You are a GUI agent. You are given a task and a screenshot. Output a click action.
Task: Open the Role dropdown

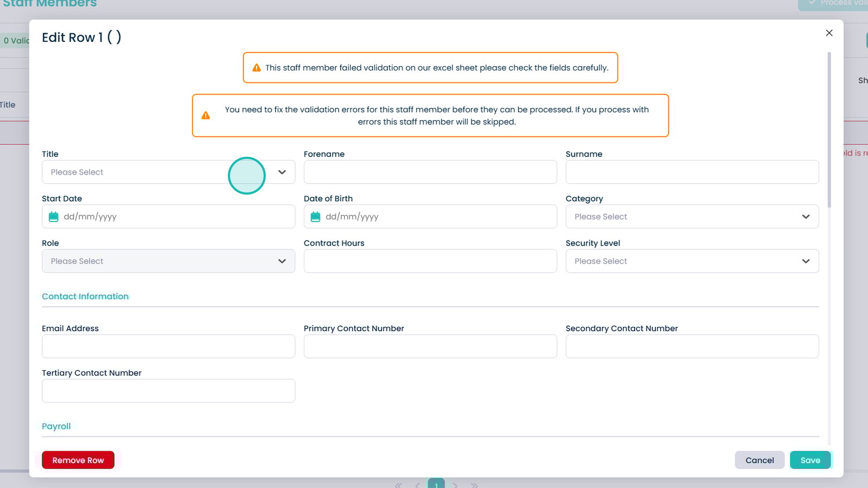168,261
